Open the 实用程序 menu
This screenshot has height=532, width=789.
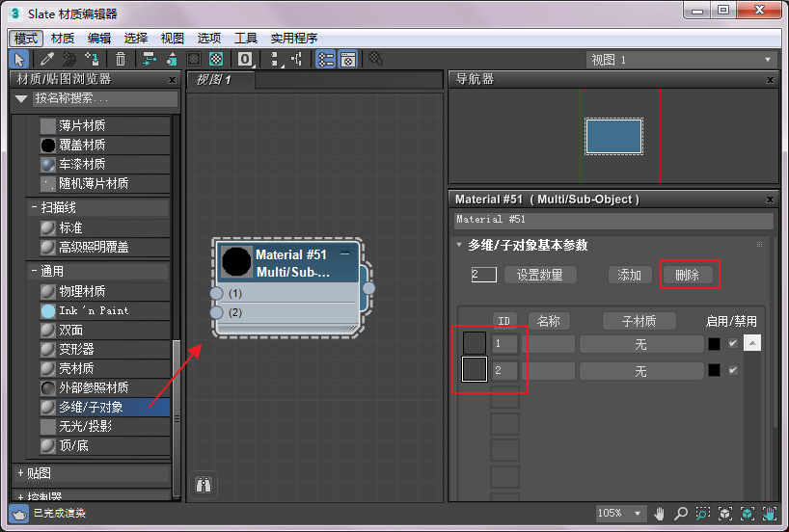pos(294,39)
